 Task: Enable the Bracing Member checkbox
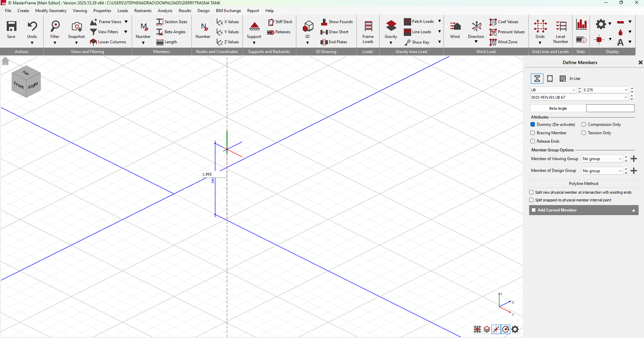(533, 133)
